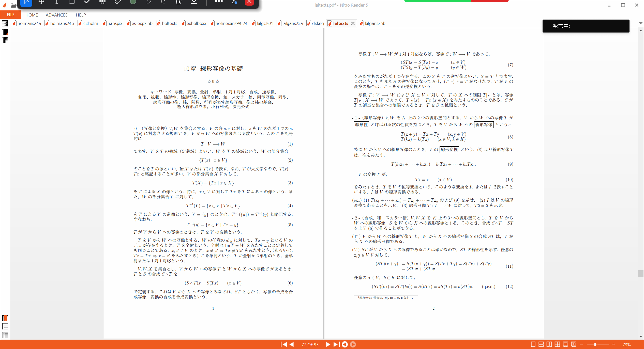Open the hanspix document tab
Viewport: 644px width, 349px height.
click(112, 23)
